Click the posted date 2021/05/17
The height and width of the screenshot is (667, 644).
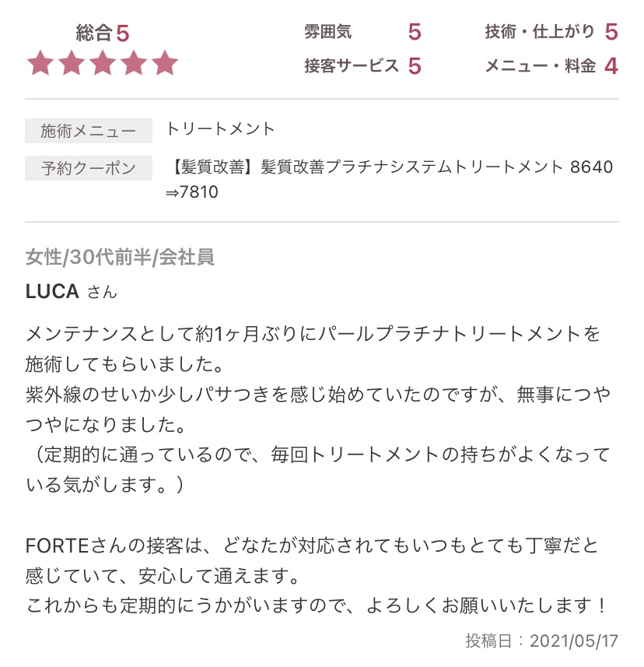pos(573,641)
